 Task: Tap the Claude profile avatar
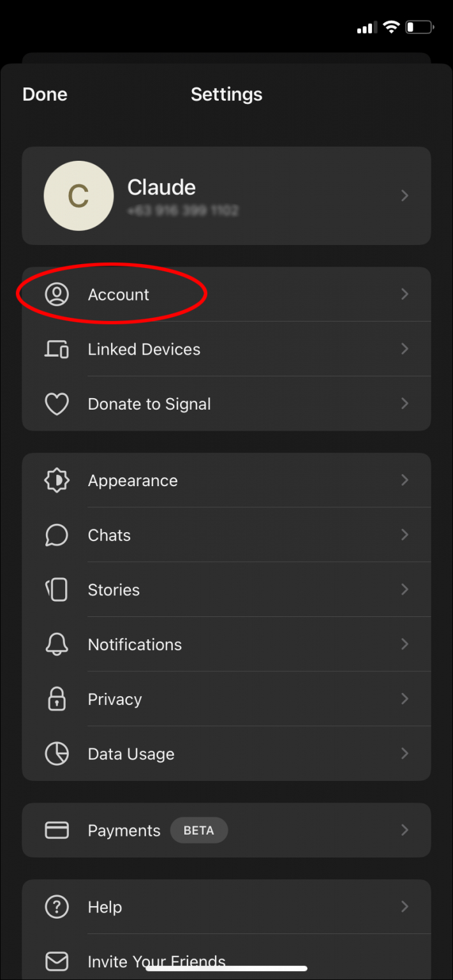pyautogui.click(x=78, y=196)
